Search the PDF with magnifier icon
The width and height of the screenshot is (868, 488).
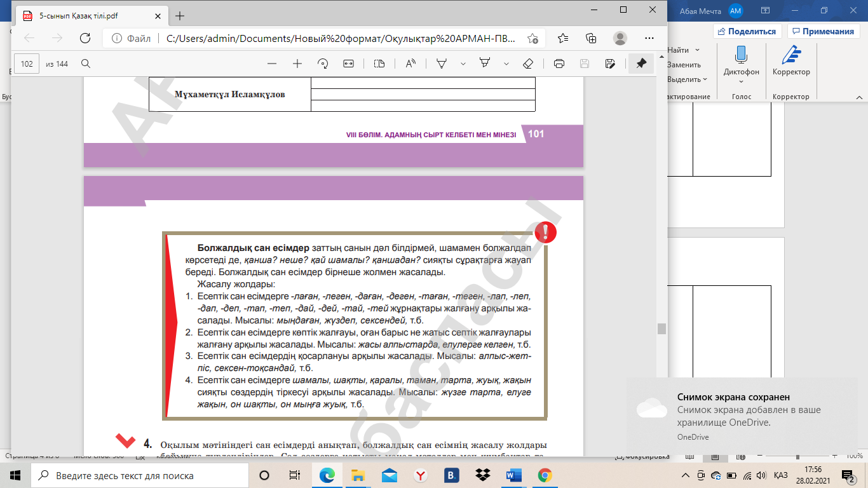coord(86,64)
